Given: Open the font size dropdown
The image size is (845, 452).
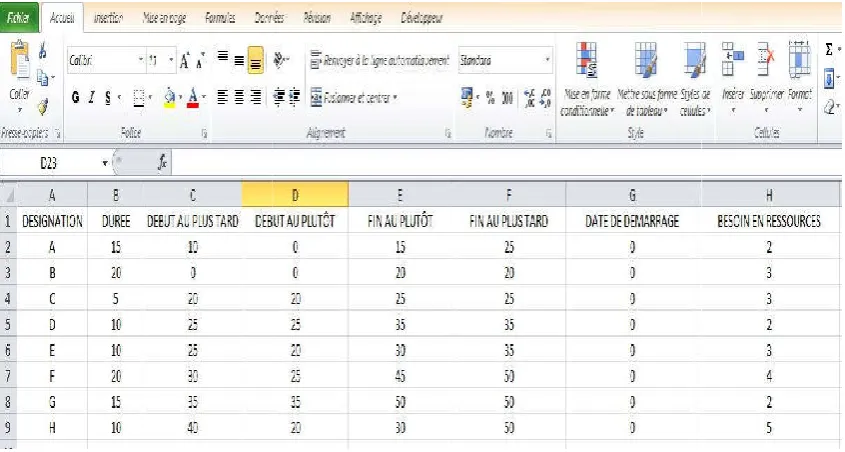Looking at the screenshot, I should [x=171, y=60].
